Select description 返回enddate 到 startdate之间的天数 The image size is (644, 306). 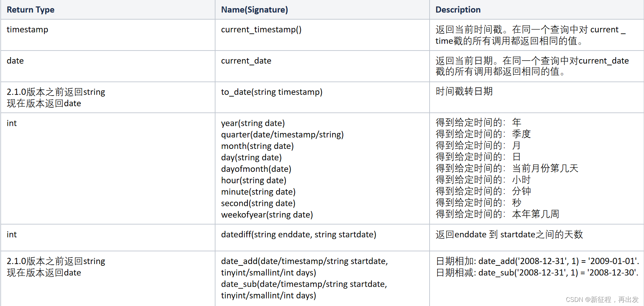(509, 234)
